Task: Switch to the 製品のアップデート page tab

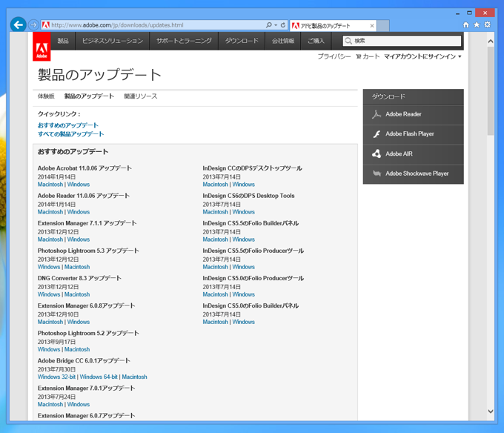Action: click(89, 96)
